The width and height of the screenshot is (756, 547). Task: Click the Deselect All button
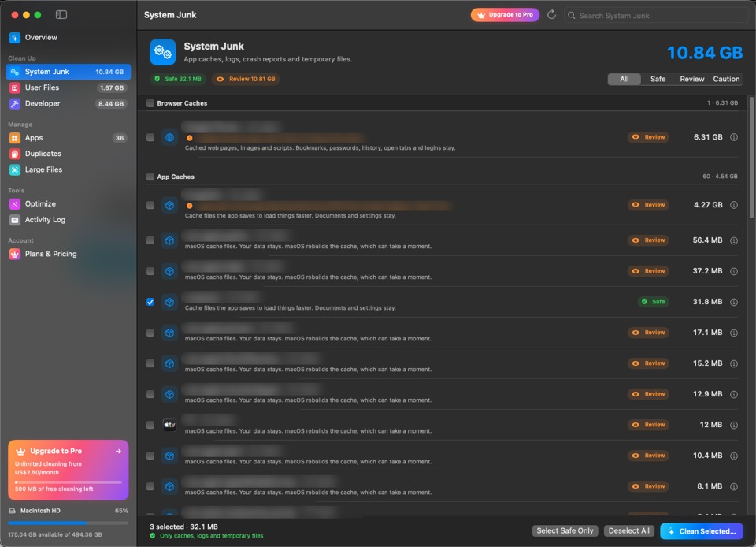point(628,530)
